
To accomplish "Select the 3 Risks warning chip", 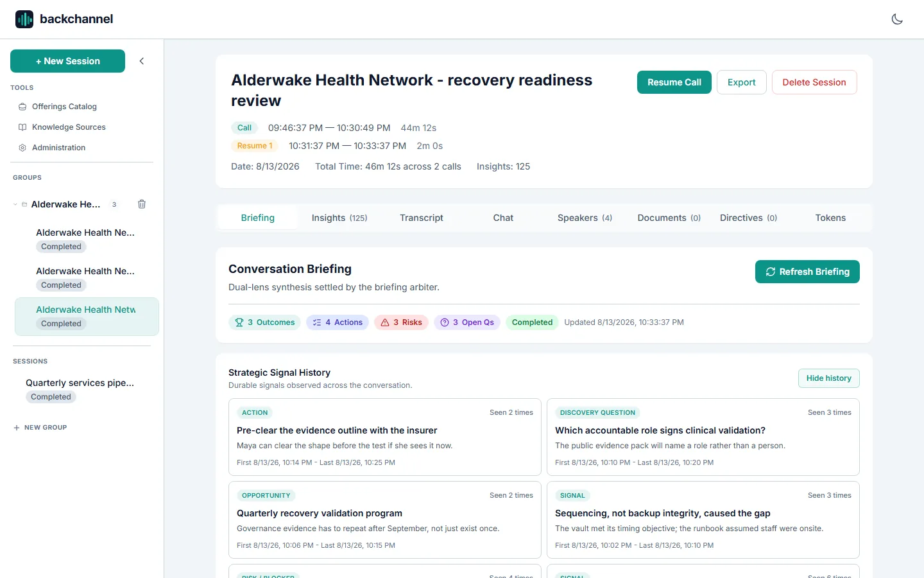I will 401,322.
